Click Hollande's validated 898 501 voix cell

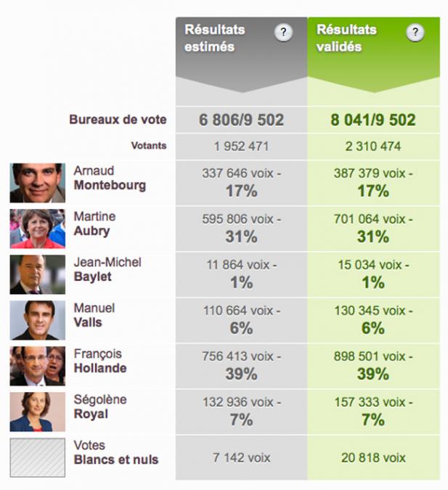(374, 366)
